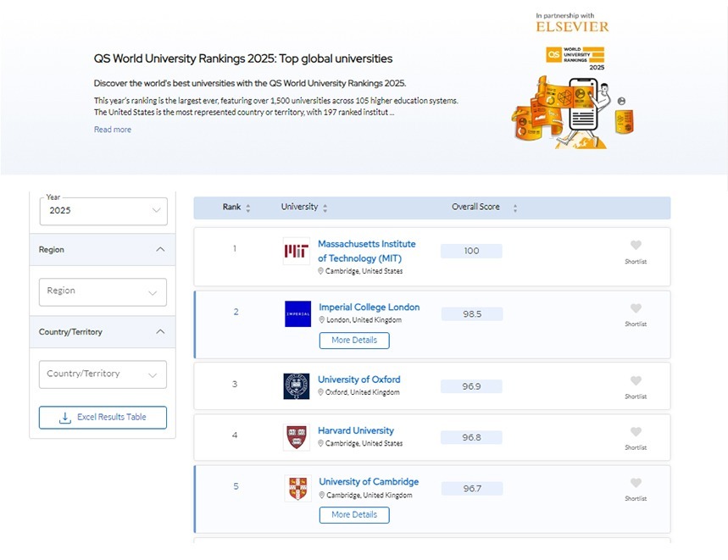The image size is (728, 560).
Task: Open University of Cambridge link
Action: 369,481
